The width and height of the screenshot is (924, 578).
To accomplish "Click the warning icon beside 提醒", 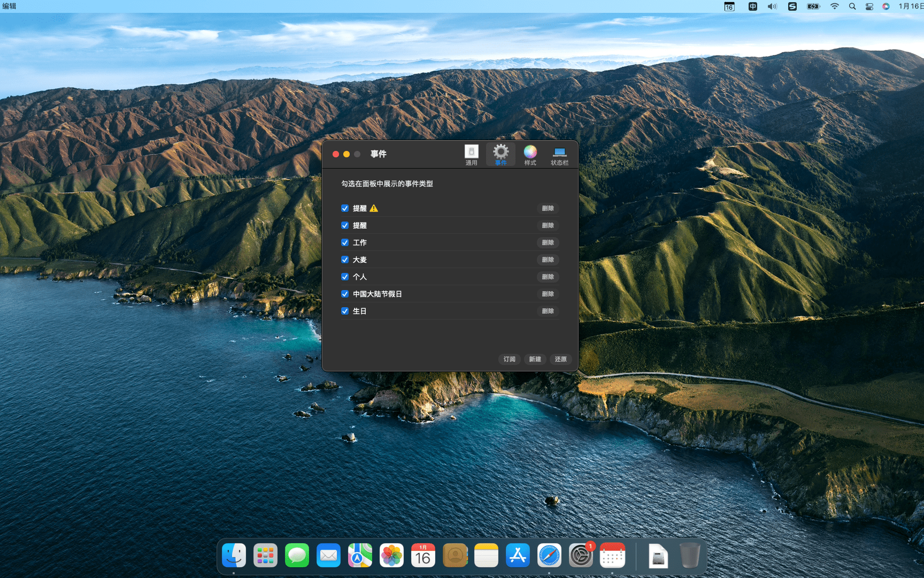I will tap(374, 208).
